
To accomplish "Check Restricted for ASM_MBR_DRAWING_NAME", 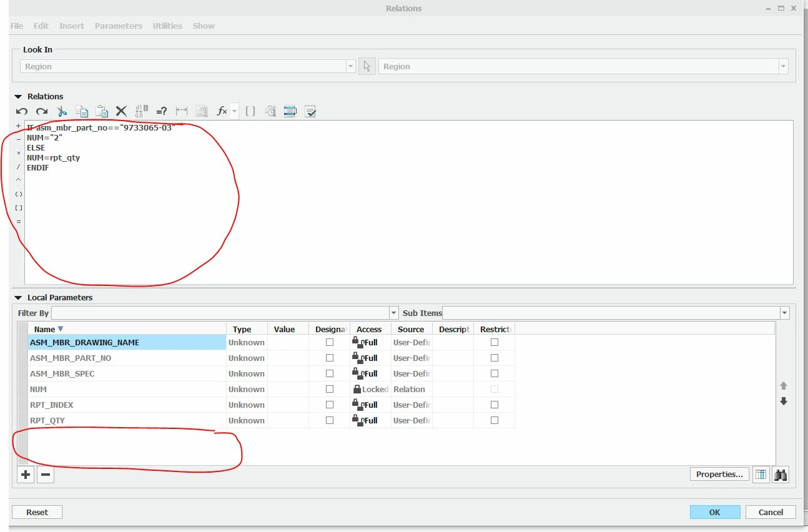I will [x=495, y=342].
